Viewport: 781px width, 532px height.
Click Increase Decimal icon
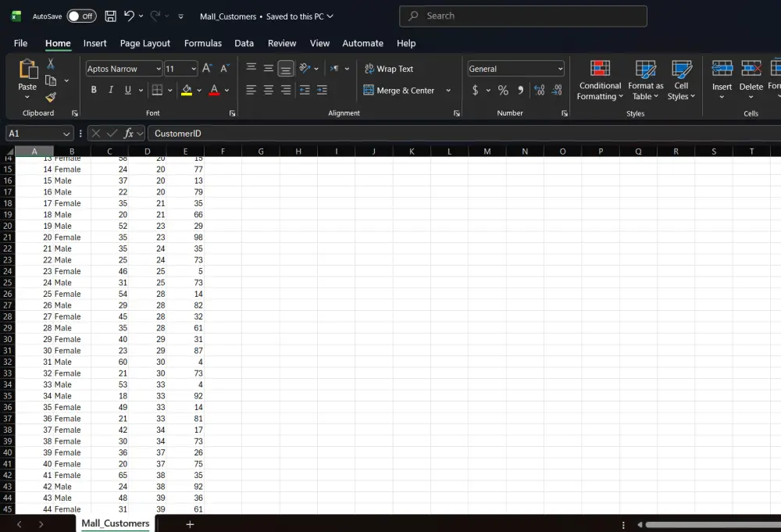coord(540,90)
